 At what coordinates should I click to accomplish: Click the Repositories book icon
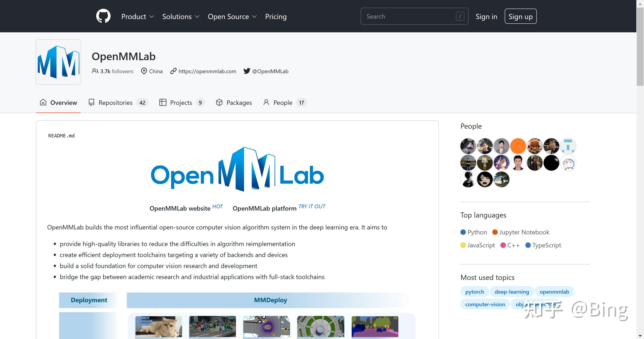tap(91, 102)
